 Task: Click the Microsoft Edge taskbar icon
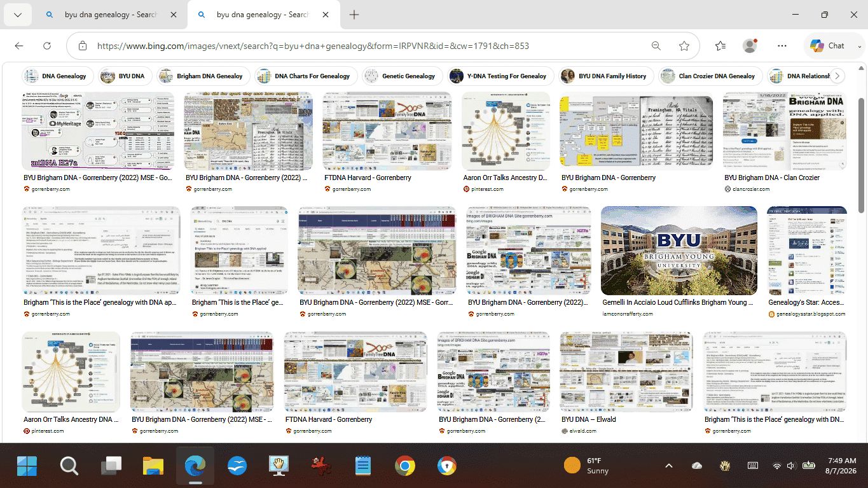195,466
